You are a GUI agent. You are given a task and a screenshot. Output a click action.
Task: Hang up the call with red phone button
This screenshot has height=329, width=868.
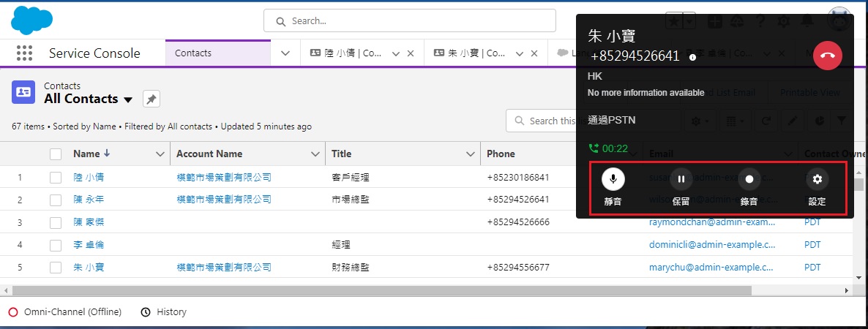point(828,56)
